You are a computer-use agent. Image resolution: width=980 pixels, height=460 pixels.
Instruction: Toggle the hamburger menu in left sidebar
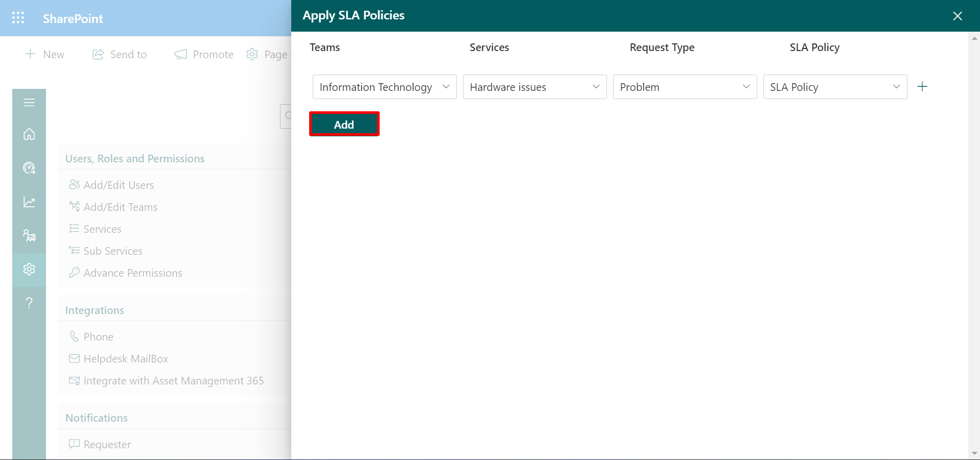click(29, 103)
